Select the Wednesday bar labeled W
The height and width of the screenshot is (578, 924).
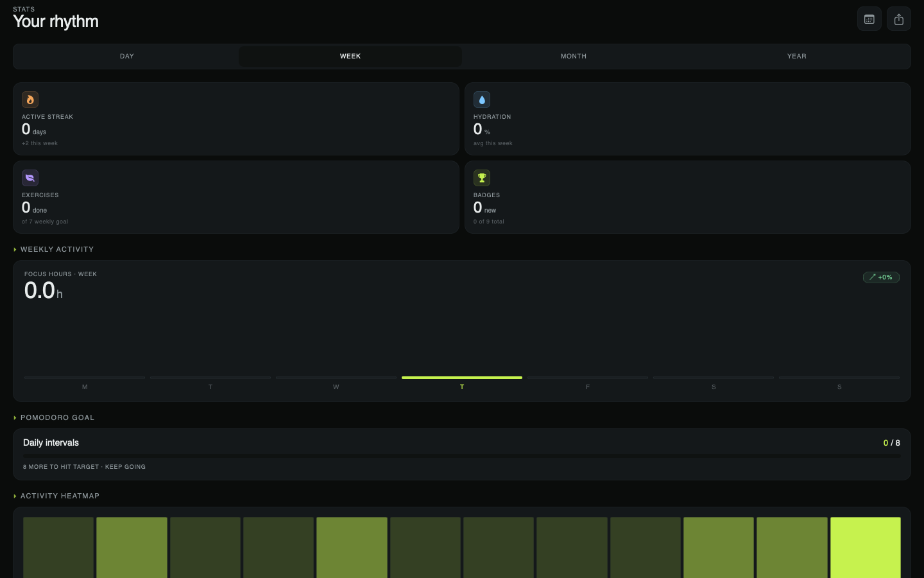tap(336, 378)
